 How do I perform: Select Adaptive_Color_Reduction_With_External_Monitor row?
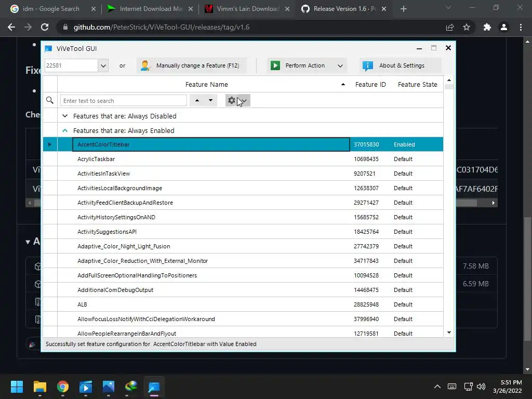243,261
